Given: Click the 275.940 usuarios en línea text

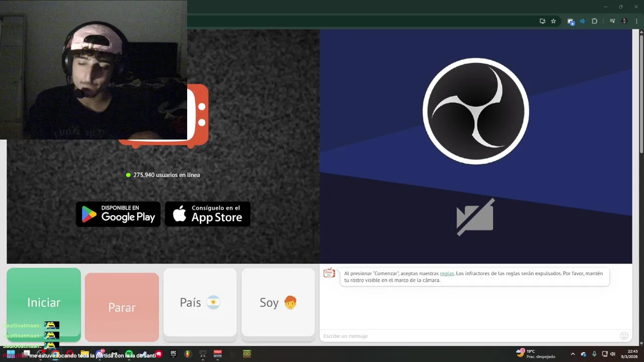Looking at the screenshot, I should click(167, 175).
